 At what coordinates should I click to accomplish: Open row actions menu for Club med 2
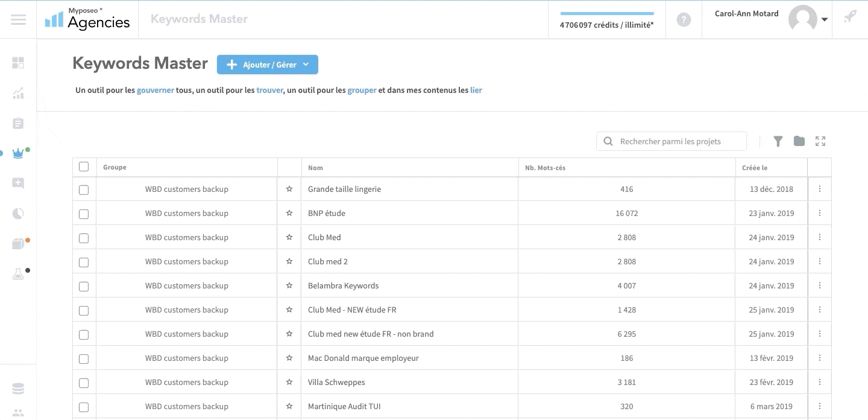click(820, 261)
